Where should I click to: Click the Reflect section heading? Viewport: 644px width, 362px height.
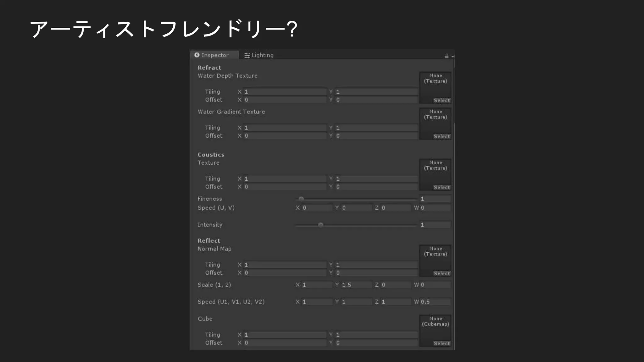[209, 241]
